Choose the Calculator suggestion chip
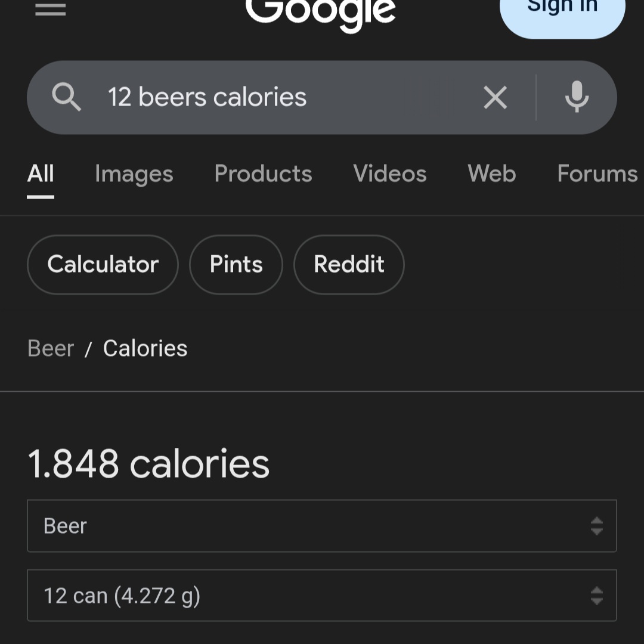Viewport: 644px width, 644px height. tap(103, 265)
